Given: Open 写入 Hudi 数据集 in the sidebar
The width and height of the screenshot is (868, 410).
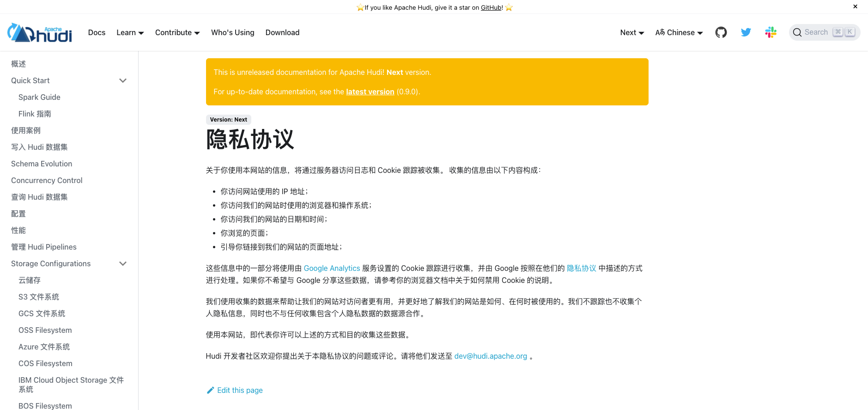Looking at the screenshot, I should click(x=39, y=147).
